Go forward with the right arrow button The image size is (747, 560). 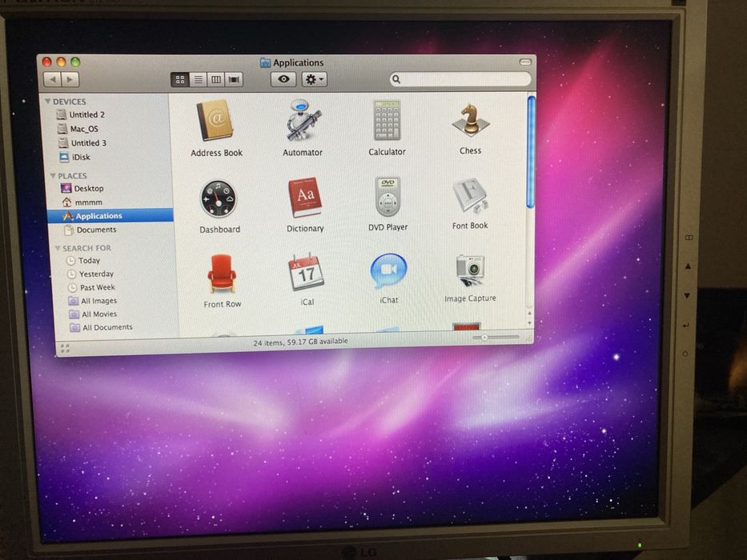[70, 79]
